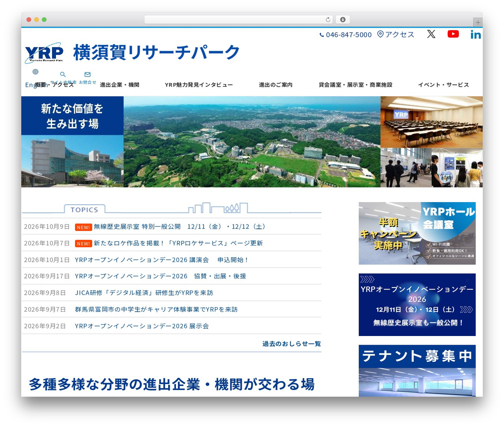Viewport: 504px width, 427px height.
Task: Open オープンイノベーションデー2026 展示会 topic
Action: tap(142, 326)
